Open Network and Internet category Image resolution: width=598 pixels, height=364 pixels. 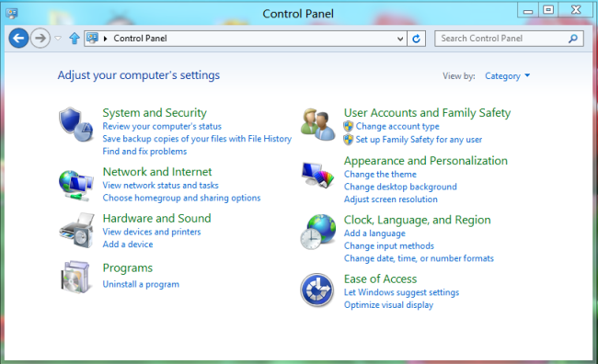[157, 172]
